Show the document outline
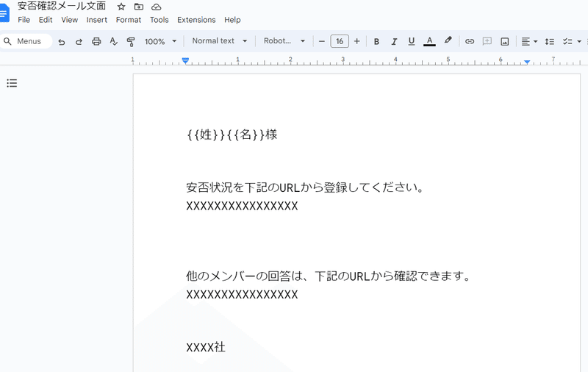588x372 pixels. [12, 83]
